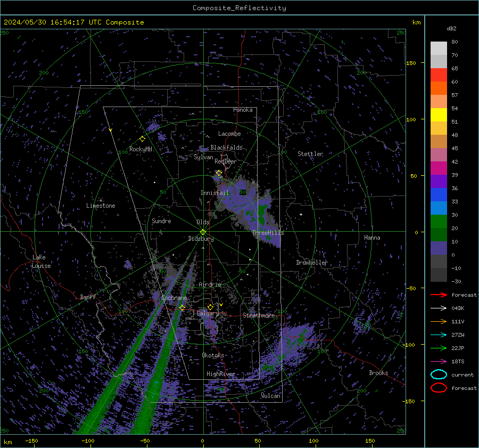Click the 36 dBZ blue color swatch
479x448 pixels.
click(439, 194)
